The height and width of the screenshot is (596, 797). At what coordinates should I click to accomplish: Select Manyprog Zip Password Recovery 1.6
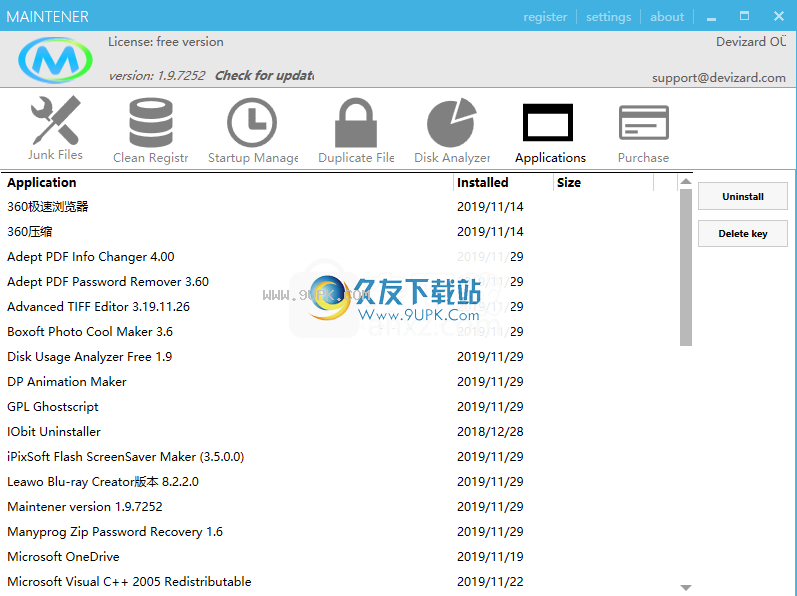[x=340, y=531]
